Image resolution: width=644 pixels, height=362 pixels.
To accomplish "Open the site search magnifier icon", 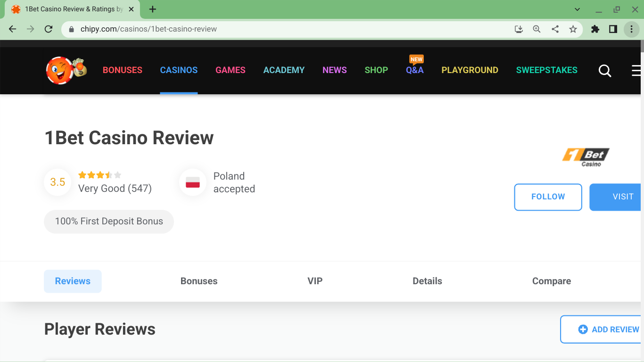I will pos(604,71).
